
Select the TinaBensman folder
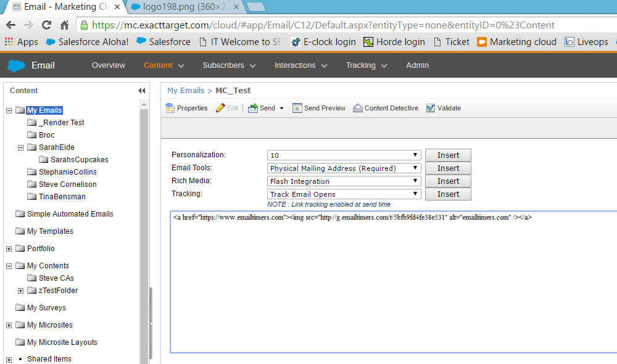pos(62,197)
